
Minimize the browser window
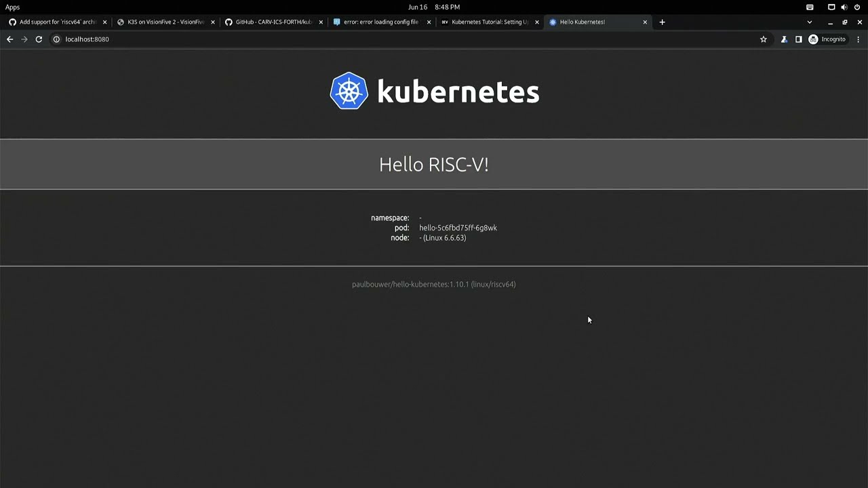[x=830, y=22]
